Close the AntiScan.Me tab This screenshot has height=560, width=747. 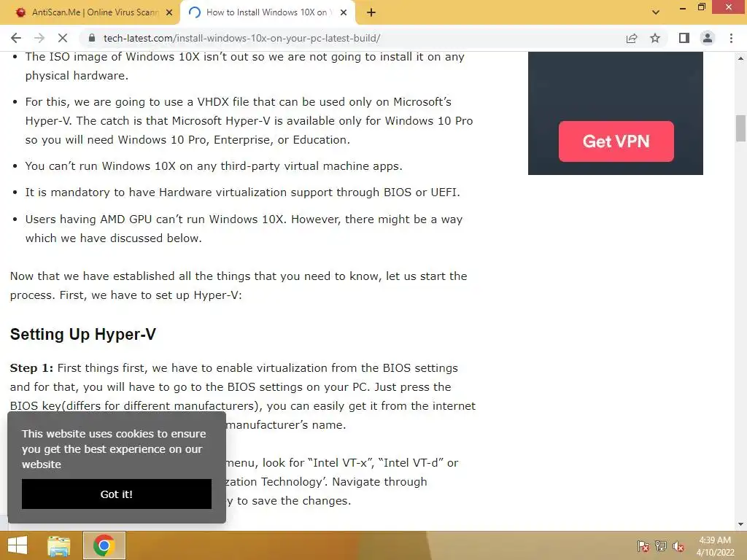click(x=169, y=12)
